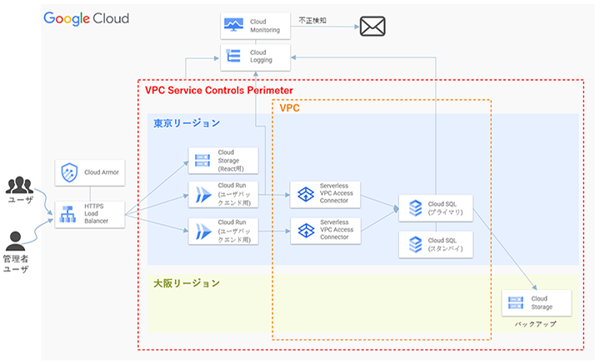Click the '大阪リージョン' region label
The image size is (600, 364).
[x=187, y=283]
